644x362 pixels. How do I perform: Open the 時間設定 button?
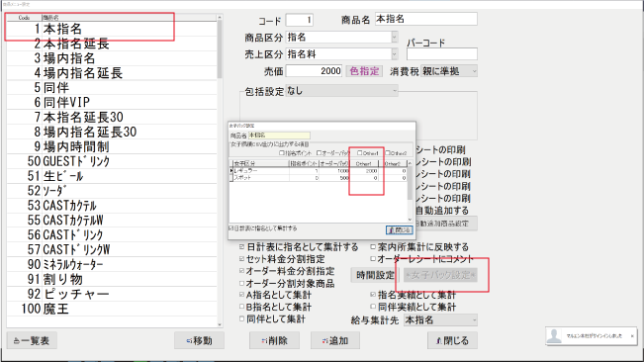375,275
